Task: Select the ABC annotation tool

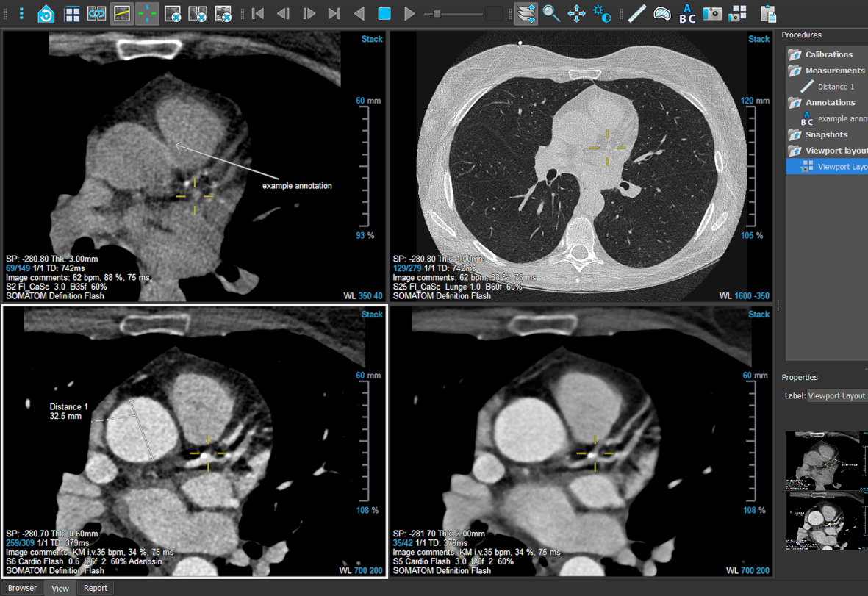Action: click(686, 13)
